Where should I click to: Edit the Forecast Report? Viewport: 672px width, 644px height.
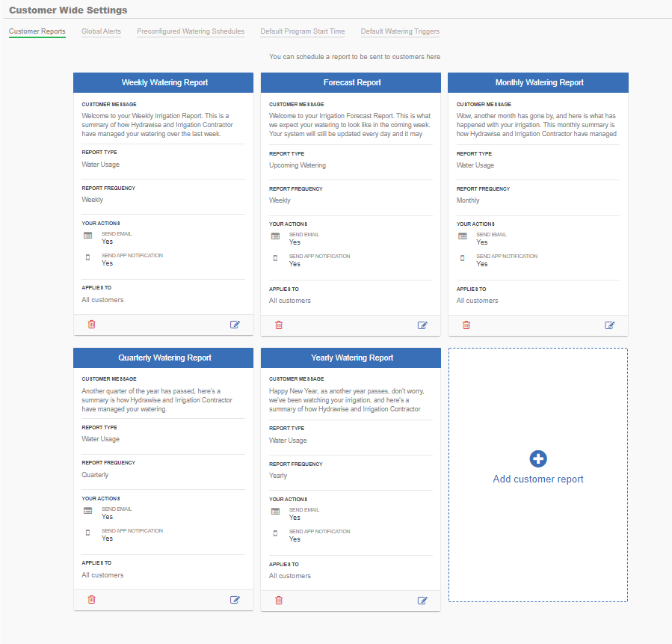tap(422, 325)
